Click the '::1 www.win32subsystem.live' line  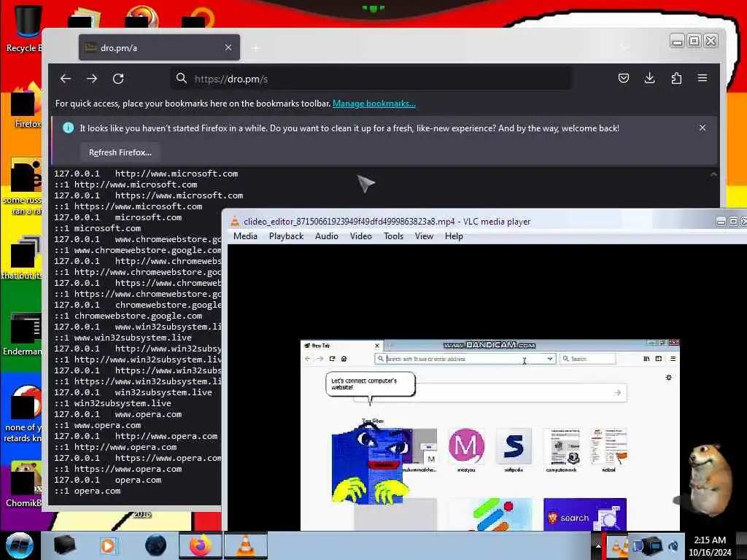click(123, 338)
